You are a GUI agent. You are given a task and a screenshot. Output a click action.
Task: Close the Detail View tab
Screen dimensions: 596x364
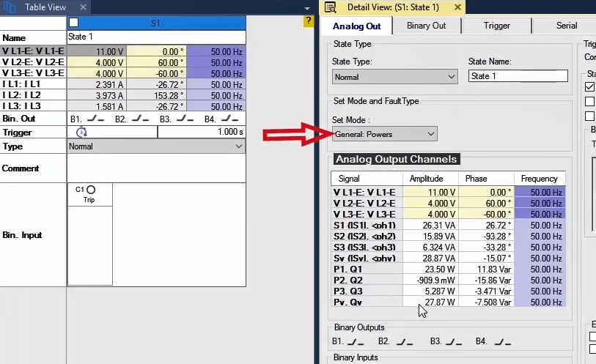[x=457, y=7]
